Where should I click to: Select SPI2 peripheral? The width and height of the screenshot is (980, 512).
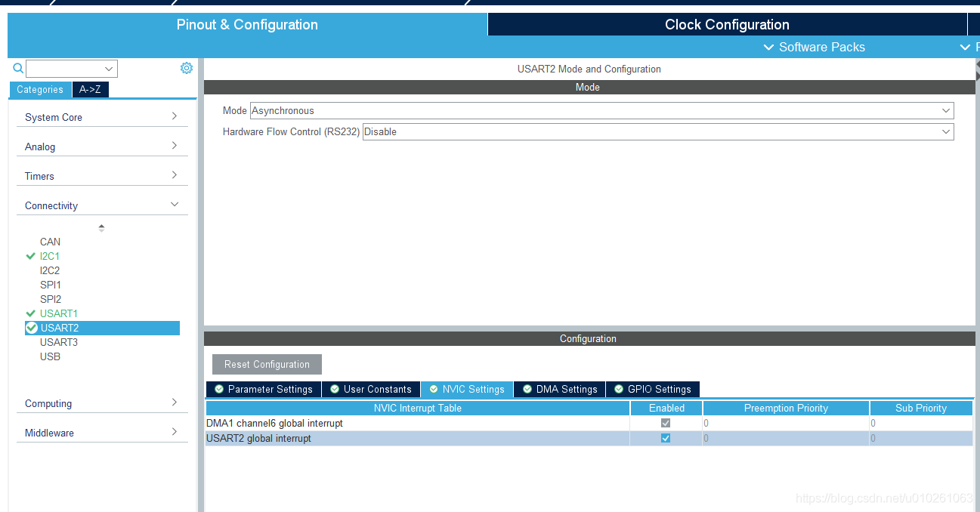51,299
